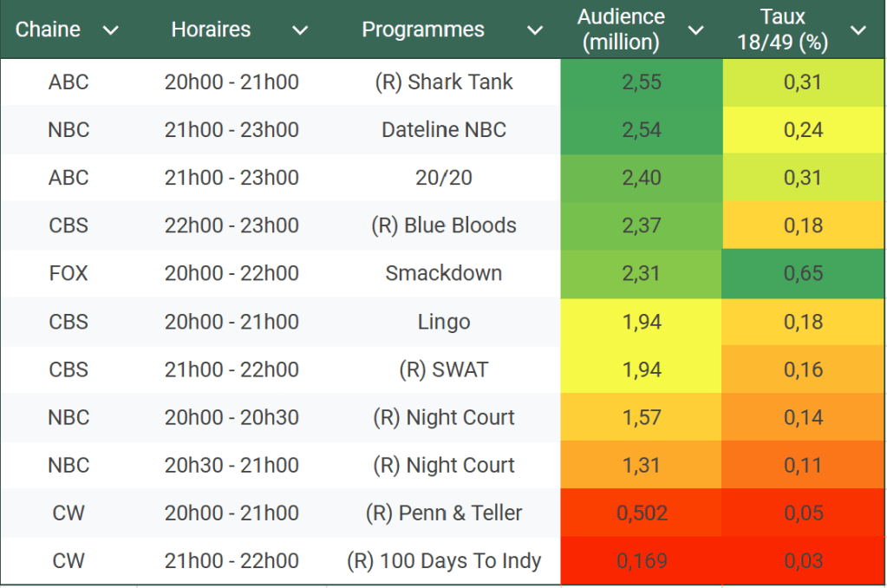This screenshot has width=887, height=588.
Task: Click the Chaine column header label
Action: [48, 29]
